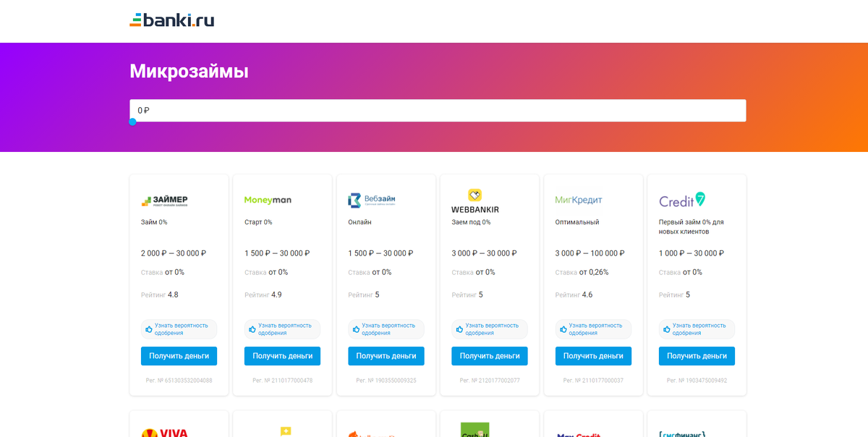Get money from the МигКредит offer
The height and width of the screenshot is (437, 868).
pos(593,356)
